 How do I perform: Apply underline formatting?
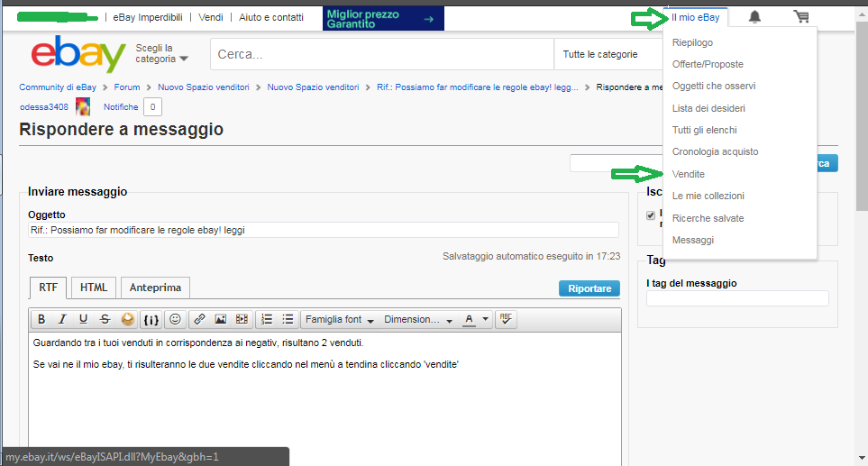click(83, 319)
